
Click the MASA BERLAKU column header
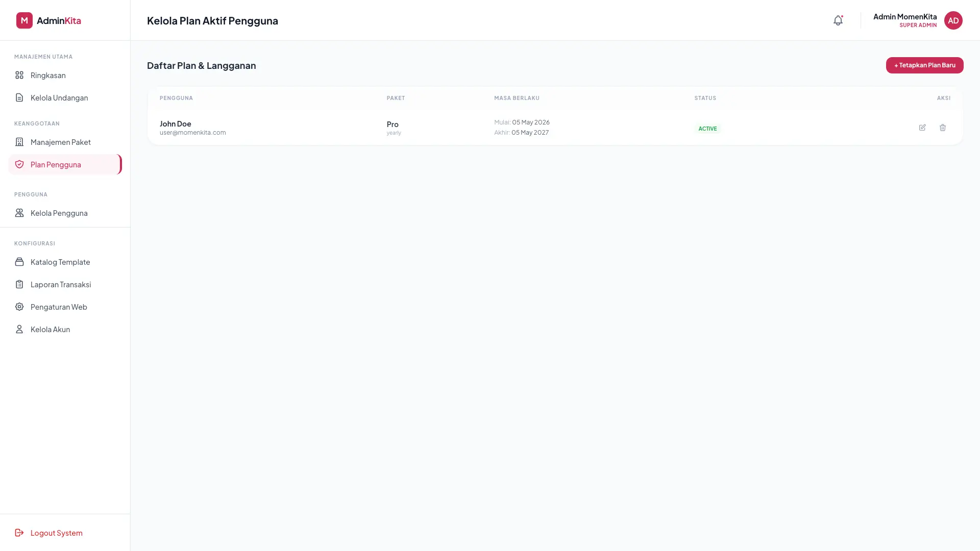click(517, 98)
